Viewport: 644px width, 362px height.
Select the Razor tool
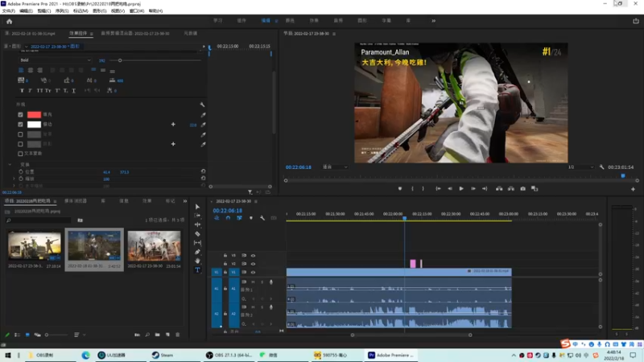(197, 234)
